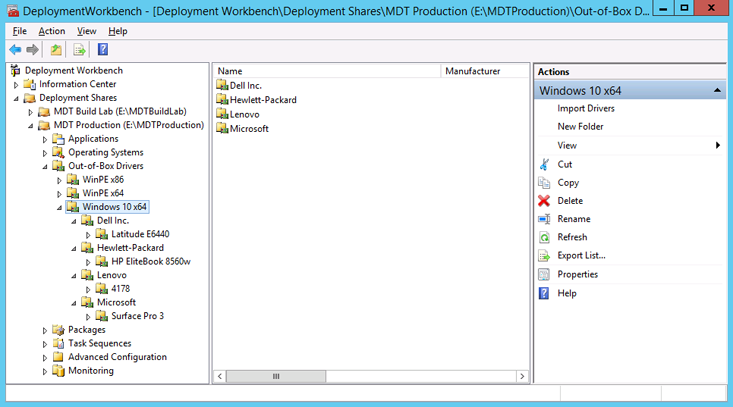The image size is (733, 407).
Task: Click the Refresh icon in Actions pane
Action: 544,237
